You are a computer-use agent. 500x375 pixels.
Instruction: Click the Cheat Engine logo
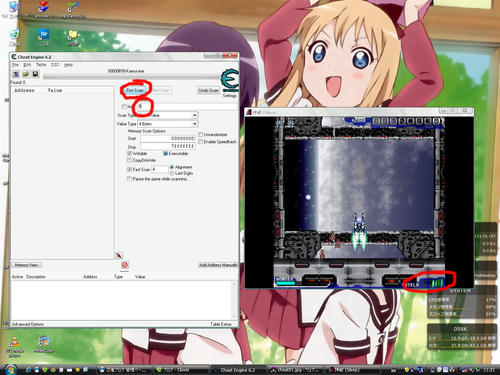click(230, 80)
